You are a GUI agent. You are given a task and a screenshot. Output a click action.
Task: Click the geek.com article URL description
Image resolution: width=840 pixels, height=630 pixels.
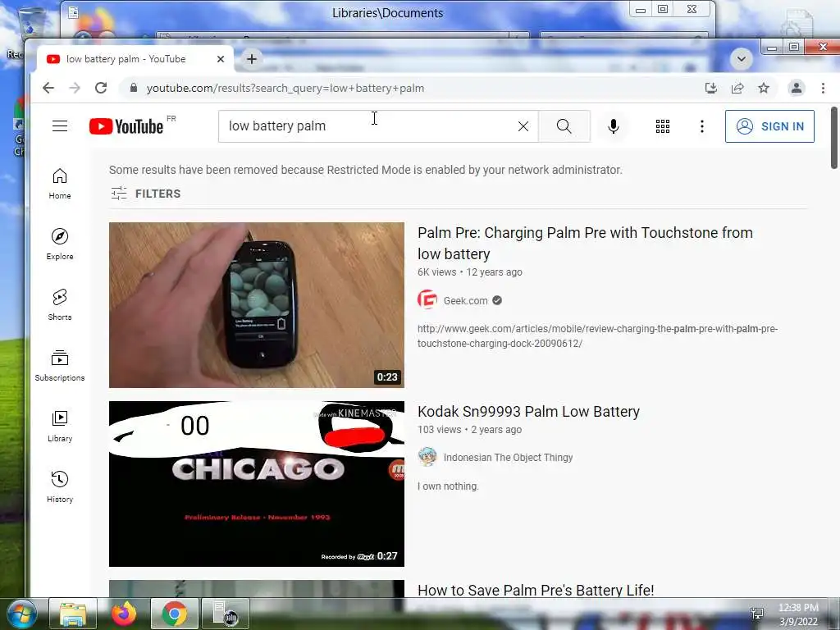point(597,336)
